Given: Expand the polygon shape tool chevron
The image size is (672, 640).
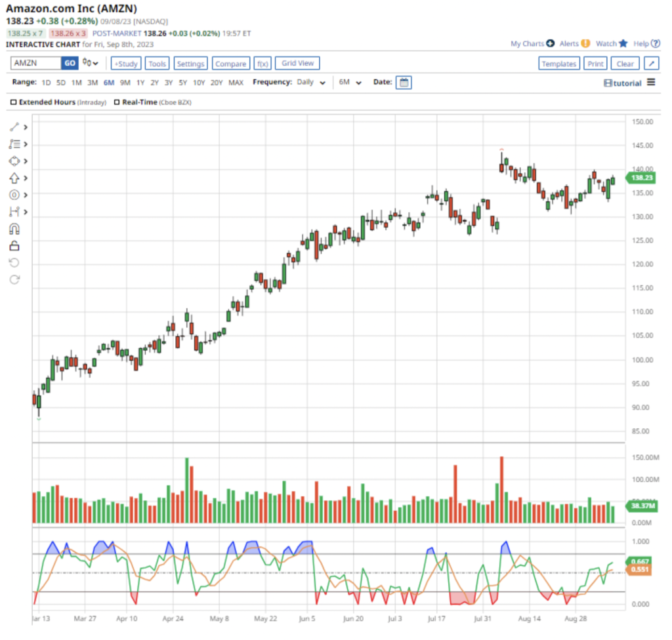Looking at the screenshot, I should pyautogui.click(x=26, y=161).
